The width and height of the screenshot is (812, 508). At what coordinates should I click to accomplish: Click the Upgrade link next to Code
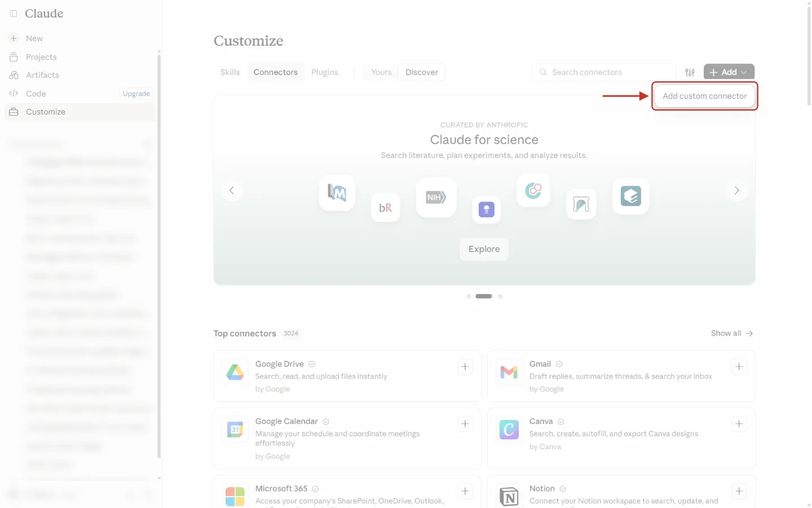pos(136,94)
